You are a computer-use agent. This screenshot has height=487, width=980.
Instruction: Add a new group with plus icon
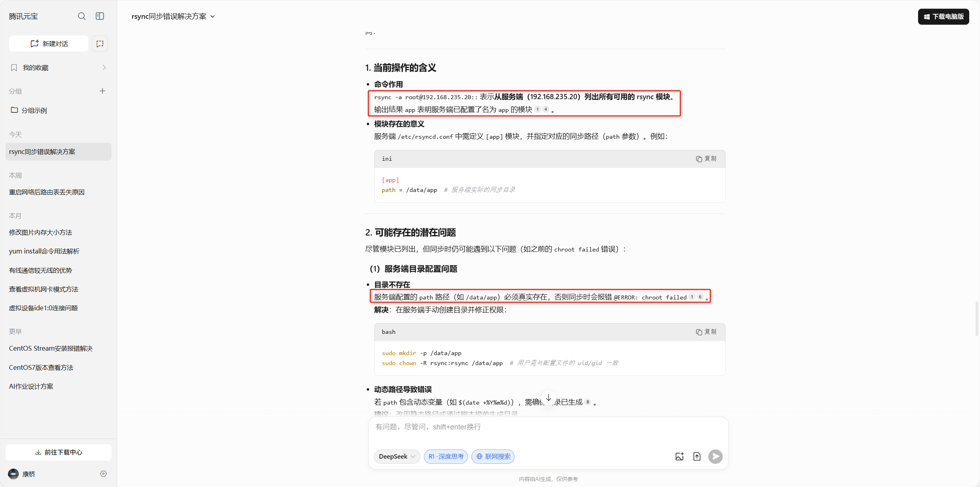[x=102, y=91]
